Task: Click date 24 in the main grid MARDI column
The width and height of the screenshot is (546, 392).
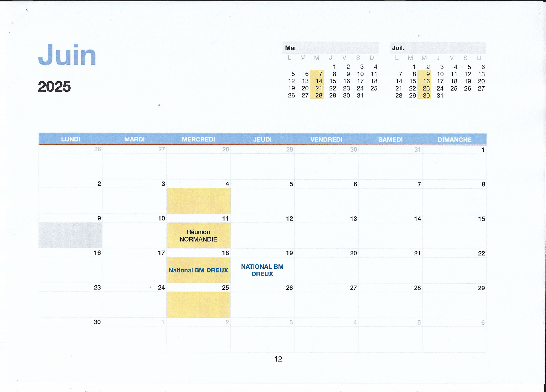Action: coord(162,287)
